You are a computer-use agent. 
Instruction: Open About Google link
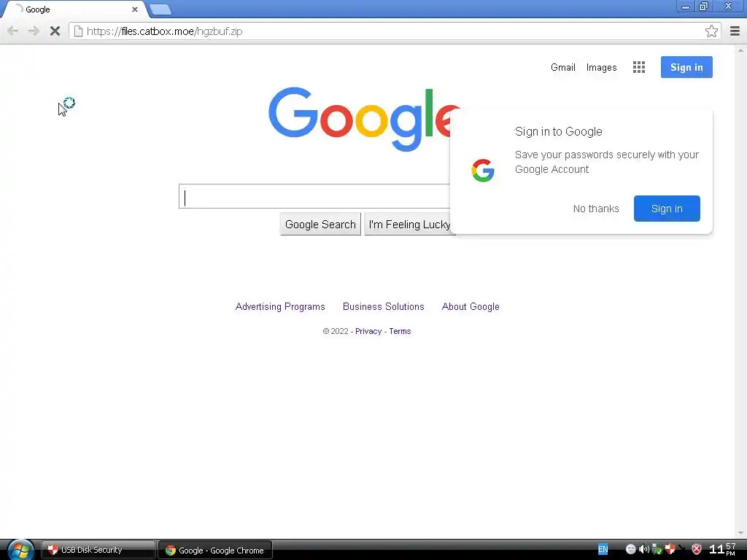point(471,307)
